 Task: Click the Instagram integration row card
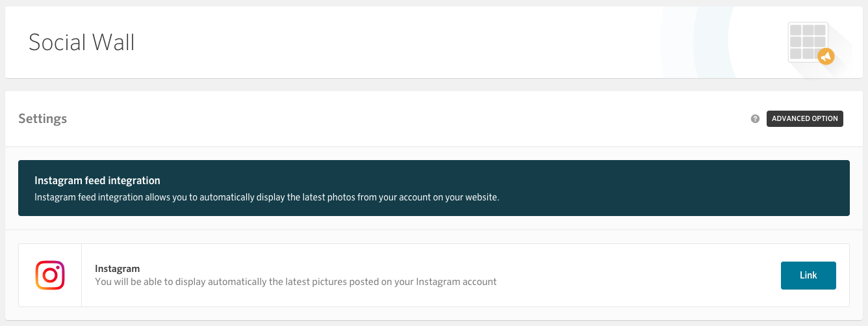(x=434, y=275)
